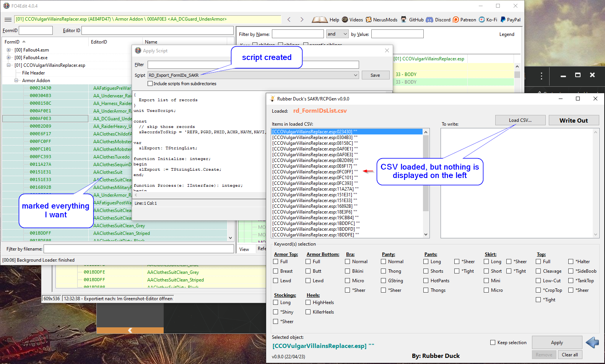This screenshot has width=605, height=364.
Task: Enable Include scripts from subdirectories
Action: (150, 84)
